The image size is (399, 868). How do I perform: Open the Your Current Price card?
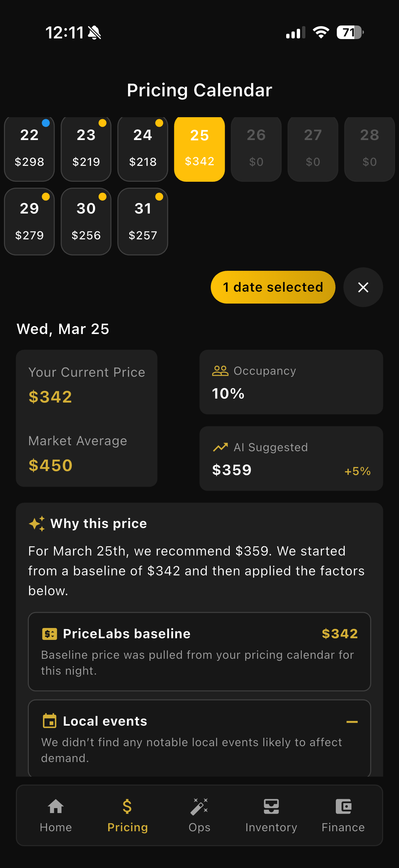[87, 418]
